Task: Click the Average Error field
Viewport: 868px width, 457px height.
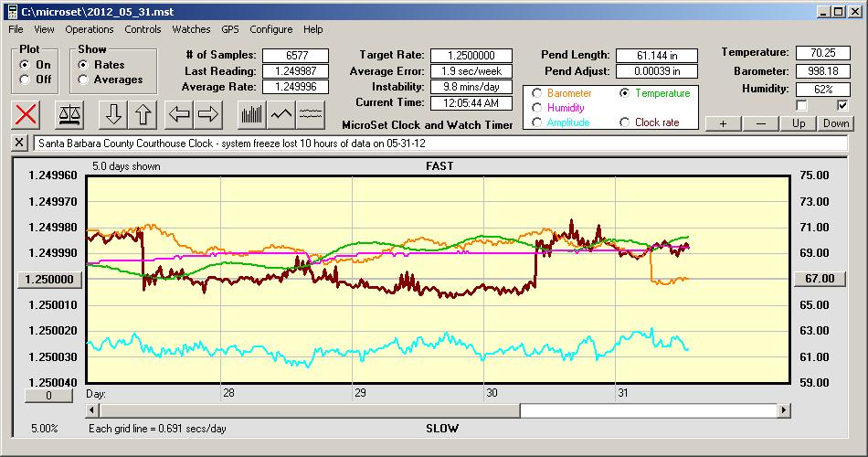Action: tap(471, 71)
